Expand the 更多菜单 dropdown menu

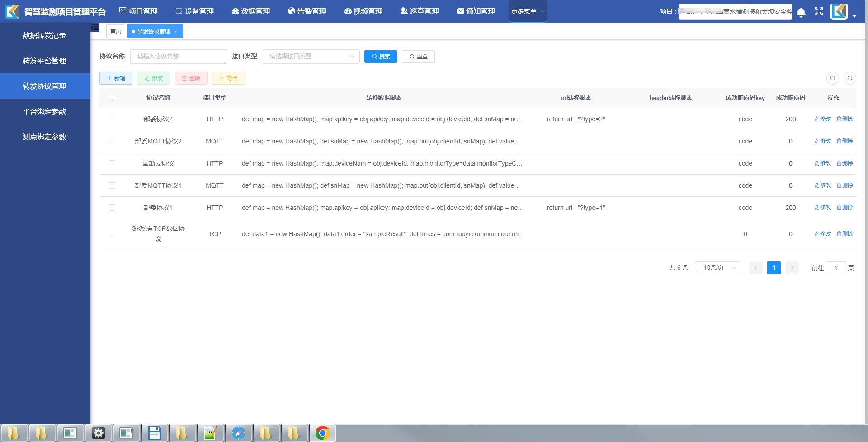(528, 11)
